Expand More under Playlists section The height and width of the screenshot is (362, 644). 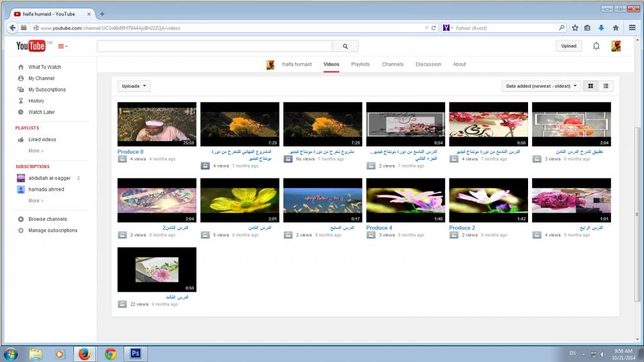[x=35, y=151]
